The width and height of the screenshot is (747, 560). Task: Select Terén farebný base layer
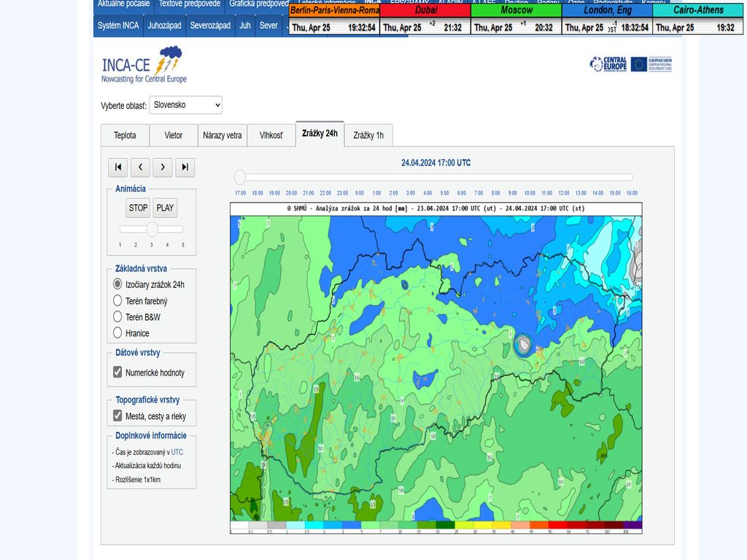(x=117, y=300)
